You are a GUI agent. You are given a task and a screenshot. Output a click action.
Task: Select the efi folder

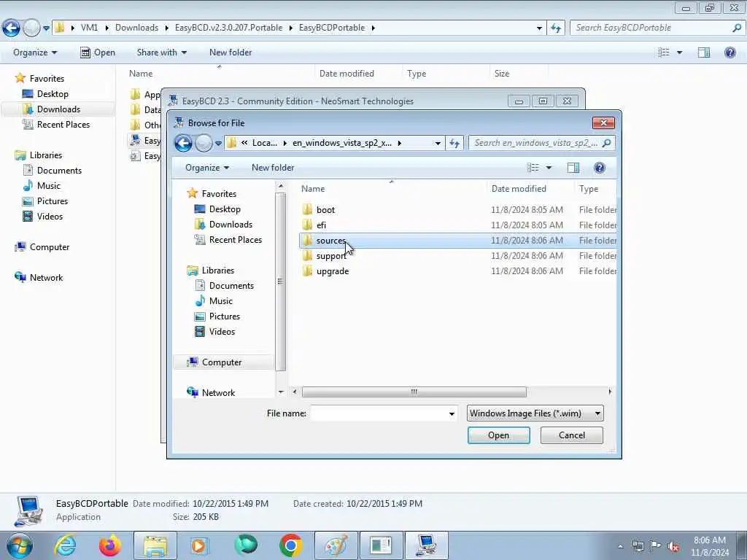pyautogui.click(x=457, y=225)
